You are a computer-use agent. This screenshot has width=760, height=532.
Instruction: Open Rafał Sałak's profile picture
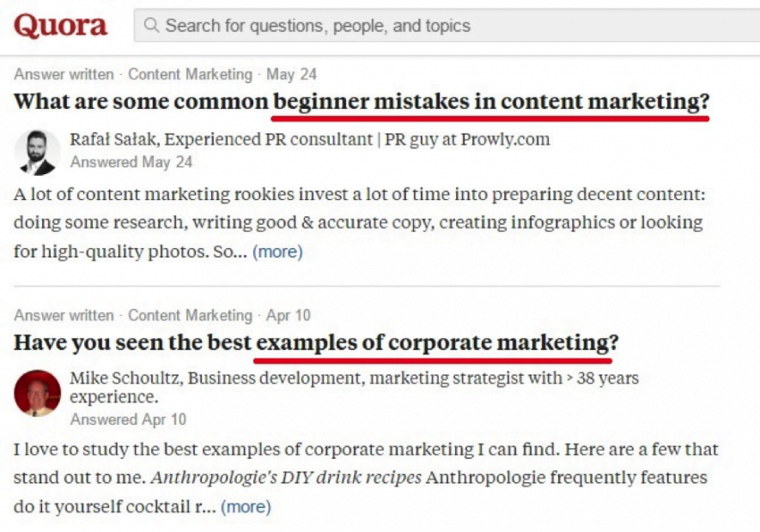coord(37,152)
